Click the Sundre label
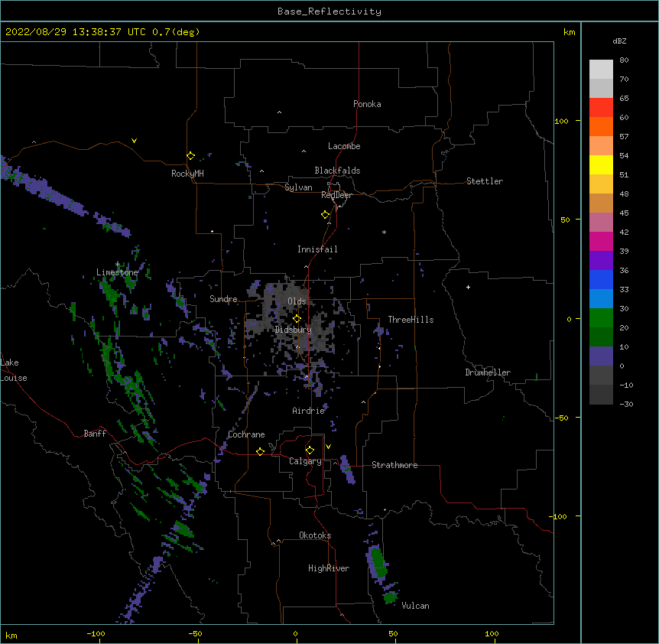The image size is (659, 644). pyautogui.click(x=223, y=299)
